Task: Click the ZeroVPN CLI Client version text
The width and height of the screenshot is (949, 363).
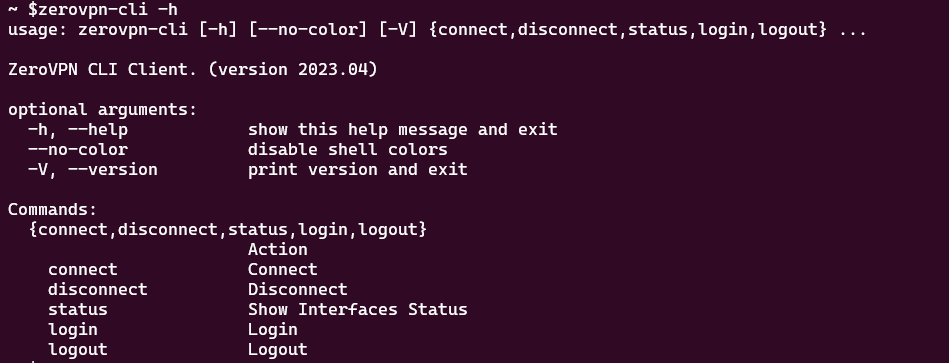Action: tap(192, 70)
